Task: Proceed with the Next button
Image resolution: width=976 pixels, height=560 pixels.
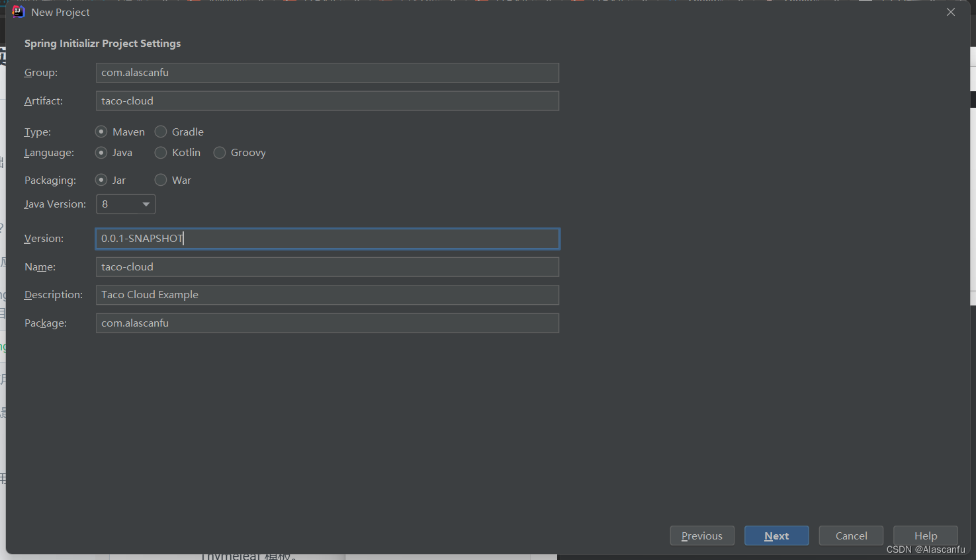Action: coord(777,536)
